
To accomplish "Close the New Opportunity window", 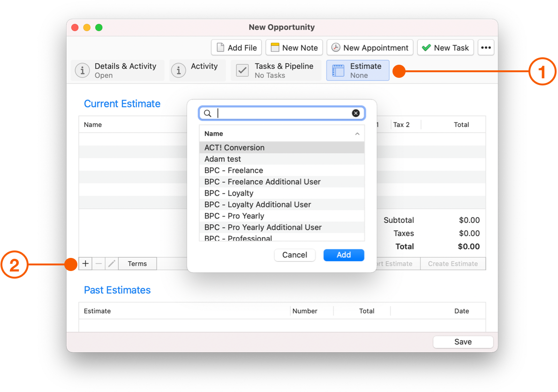I will 75,27.
